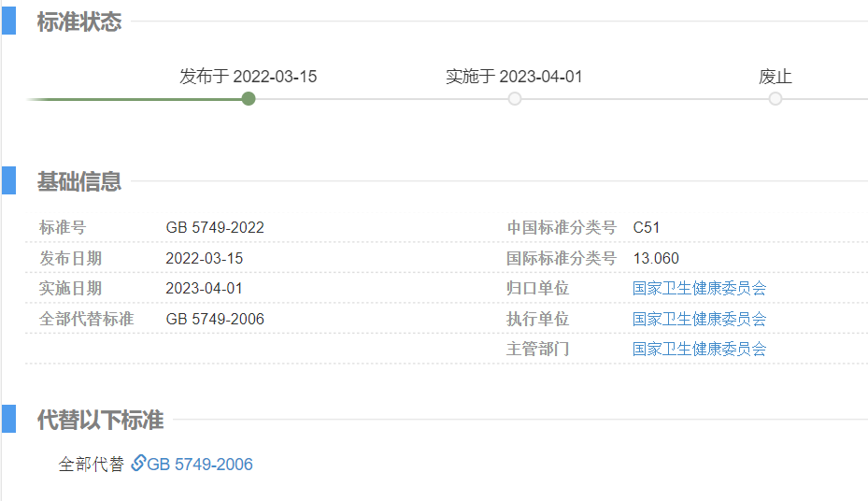The height and width of the screenshot is (501, 868).
Task: Click the 国际标准分类号 value 13.060
Action: tap(656, 258)
